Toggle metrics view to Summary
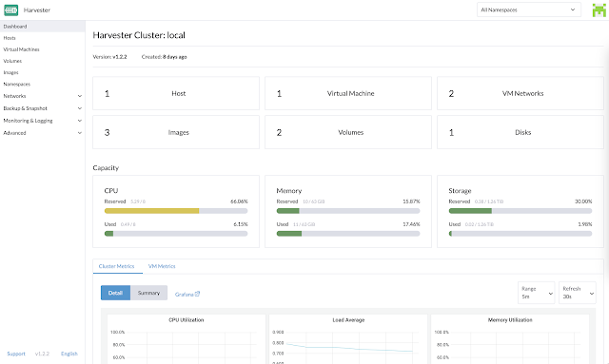The image size is (609, 364). [x=148, y=293]
